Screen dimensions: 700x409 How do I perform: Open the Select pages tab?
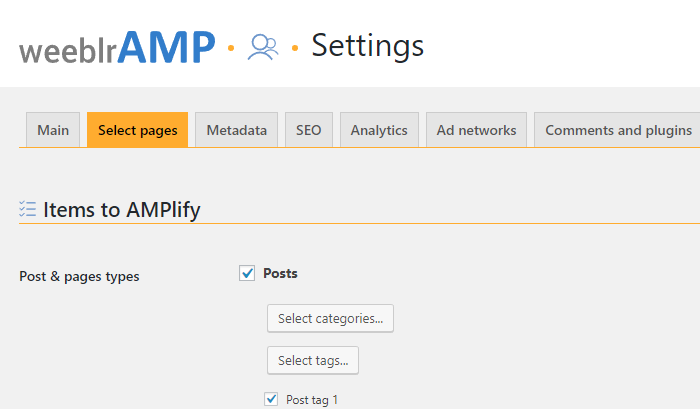pyautogui.click(x=138, y=130)
